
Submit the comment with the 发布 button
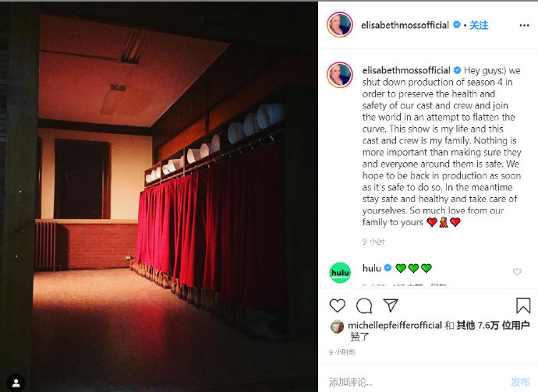click(520, 382)
